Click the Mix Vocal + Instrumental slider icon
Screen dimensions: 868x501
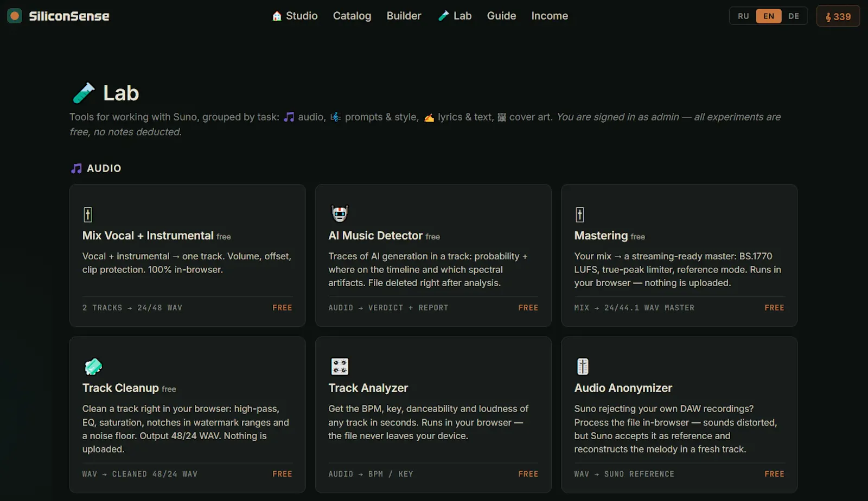88,214
